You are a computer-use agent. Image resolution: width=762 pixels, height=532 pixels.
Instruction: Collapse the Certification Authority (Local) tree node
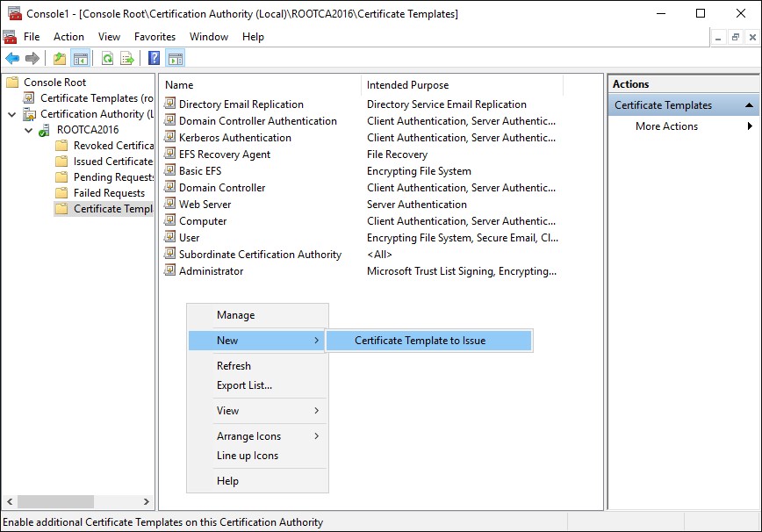point(11,115)
